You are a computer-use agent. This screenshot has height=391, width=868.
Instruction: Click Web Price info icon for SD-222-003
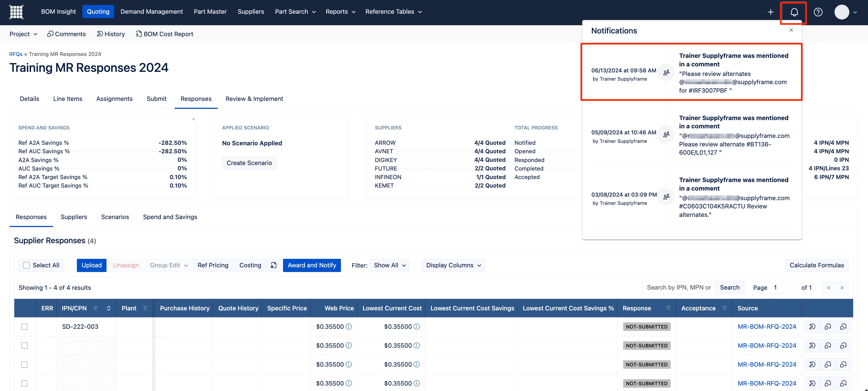[x=349, y=327]
